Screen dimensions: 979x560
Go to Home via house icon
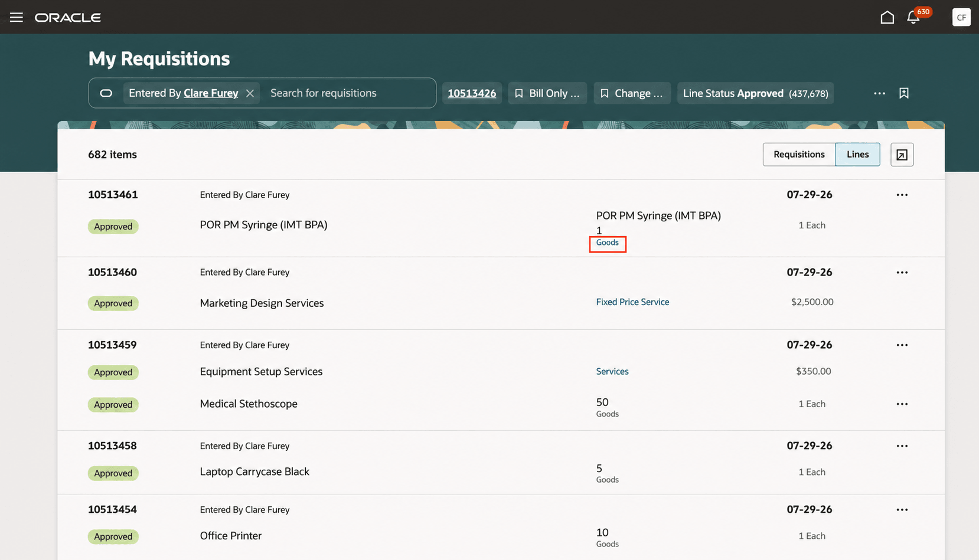point(887,17)
